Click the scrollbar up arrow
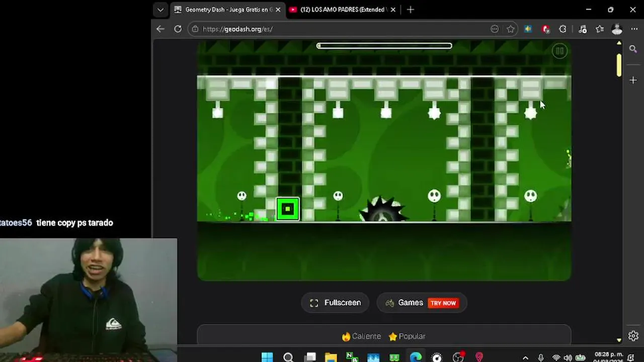This screenshot has width=644, height=362. [x=619, y=43]
